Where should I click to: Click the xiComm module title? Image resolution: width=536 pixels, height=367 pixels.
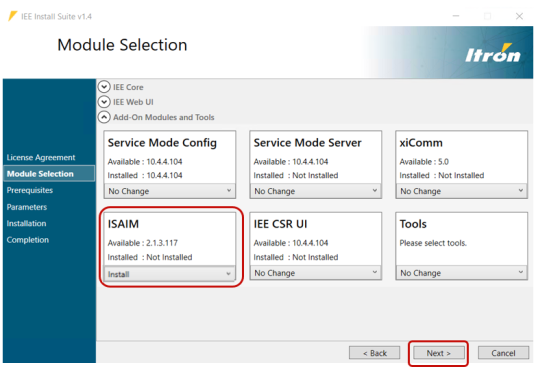pyautogui.click(x=421, y=142)
